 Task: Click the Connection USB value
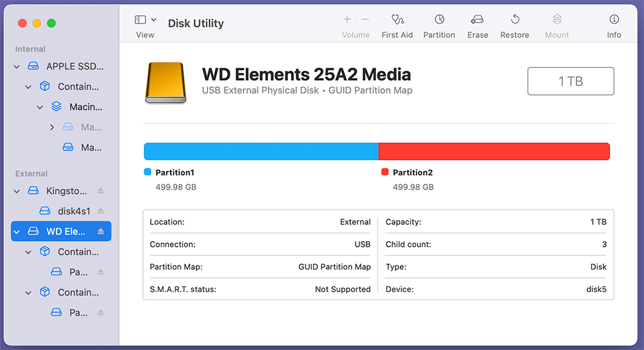coord(362,244)
